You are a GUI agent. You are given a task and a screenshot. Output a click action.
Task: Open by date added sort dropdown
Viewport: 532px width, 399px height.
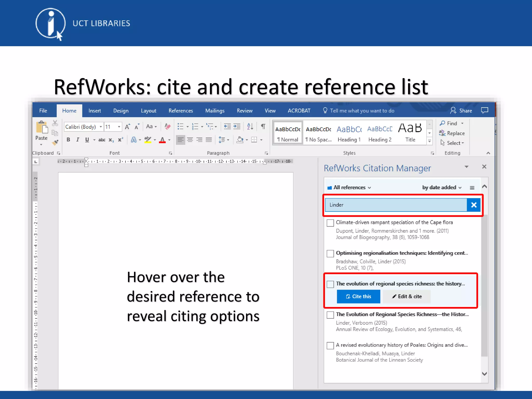coord(442,188)
